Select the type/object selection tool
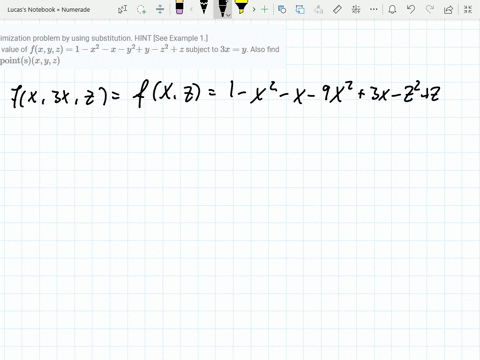This screenshot has height=360, width=480. click(x=123, y=9)
